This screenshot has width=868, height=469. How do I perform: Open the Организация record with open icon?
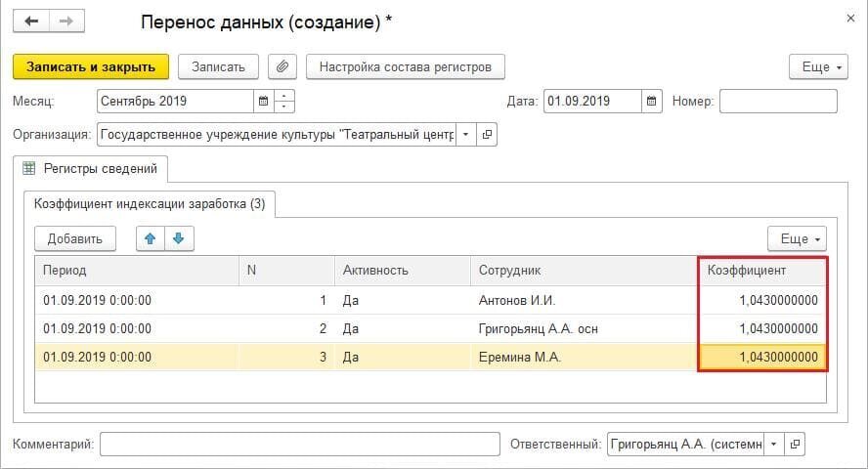[489, 134]
